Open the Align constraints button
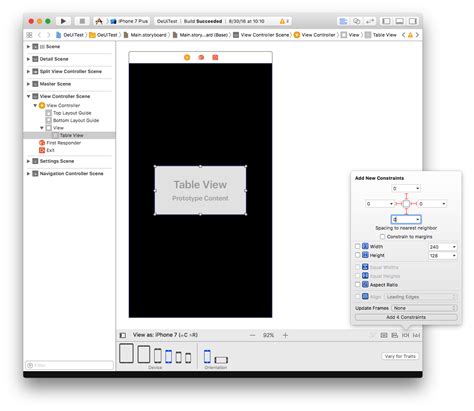The width and height of the screenshot is (474, 411). (x=395, y=335)
